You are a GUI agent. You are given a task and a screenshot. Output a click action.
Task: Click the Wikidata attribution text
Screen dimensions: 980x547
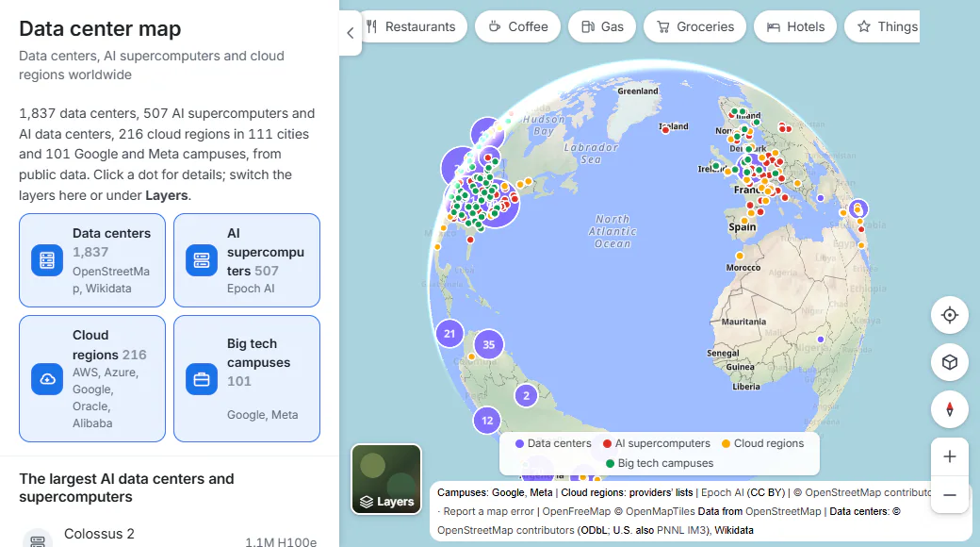point(734,530)
